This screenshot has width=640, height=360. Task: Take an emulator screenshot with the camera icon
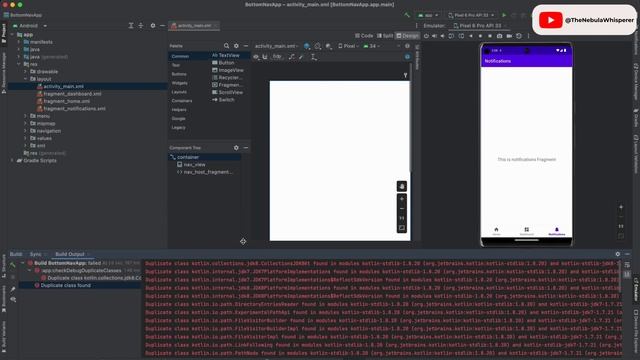(x=500, y=36)
